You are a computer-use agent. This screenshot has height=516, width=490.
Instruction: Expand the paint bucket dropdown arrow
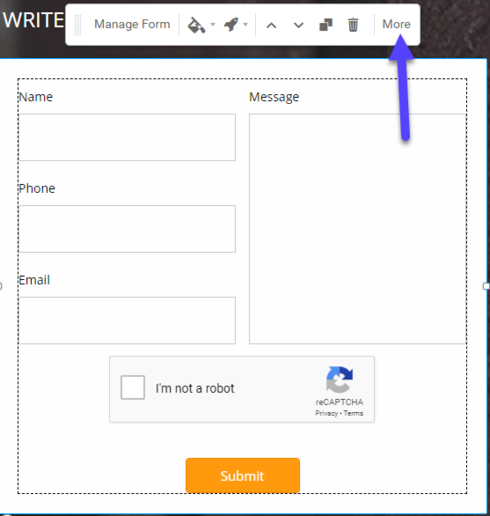click(213, 24)
